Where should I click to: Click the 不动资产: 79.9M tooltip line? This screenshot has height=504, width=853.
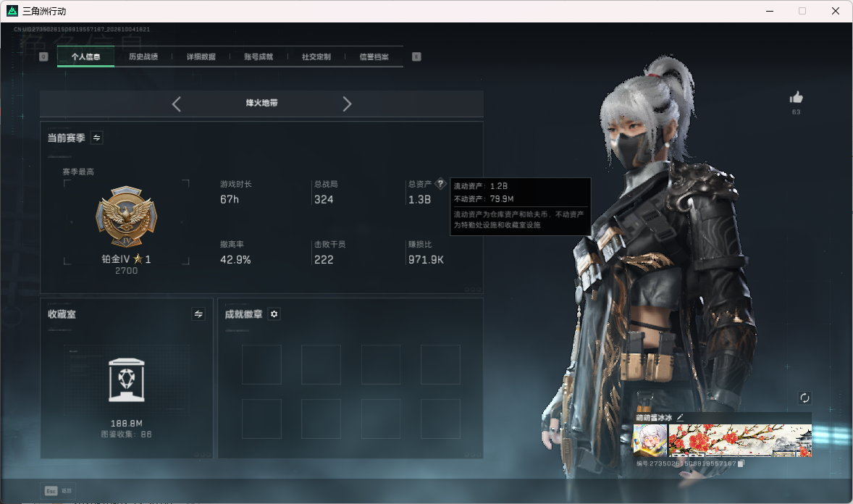tap(484, 199)
